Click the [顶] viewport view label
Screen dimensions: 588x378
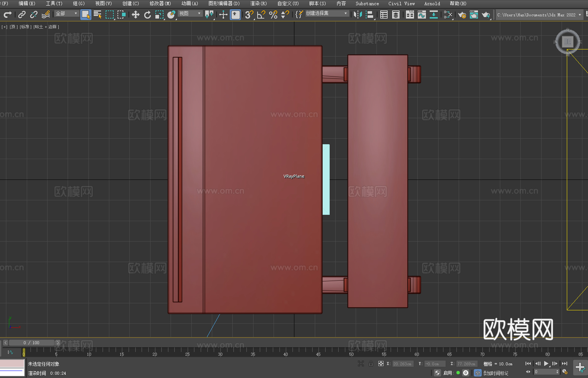pyautogui.click(x=14, y=27)
